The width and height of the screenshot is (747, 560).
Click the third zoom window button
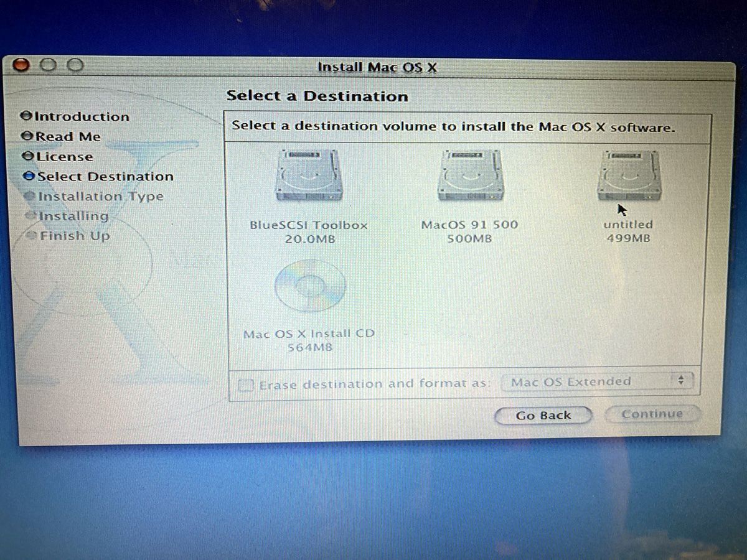[x=75, y=65]
